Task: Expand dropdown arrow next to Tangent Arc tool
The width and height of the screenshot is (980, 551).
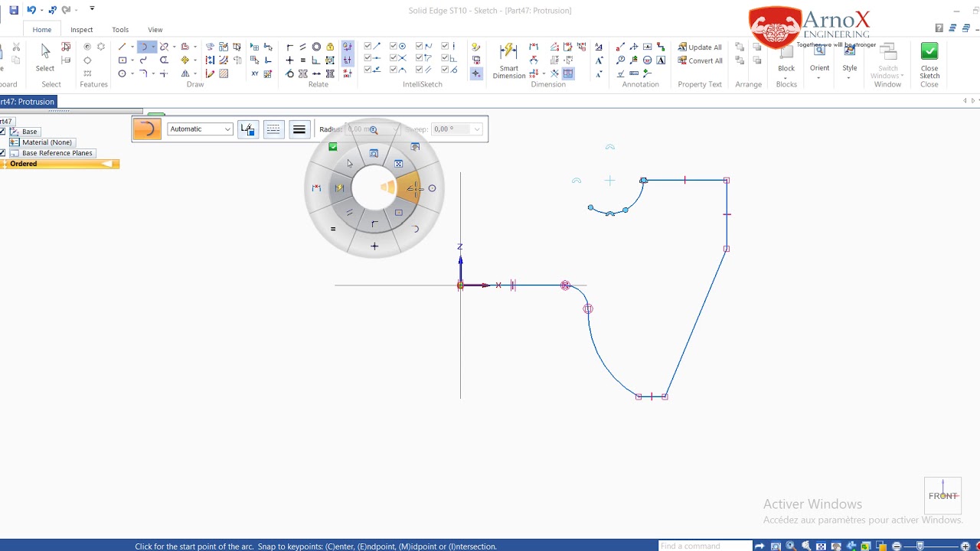Action: tap(153, 47)
